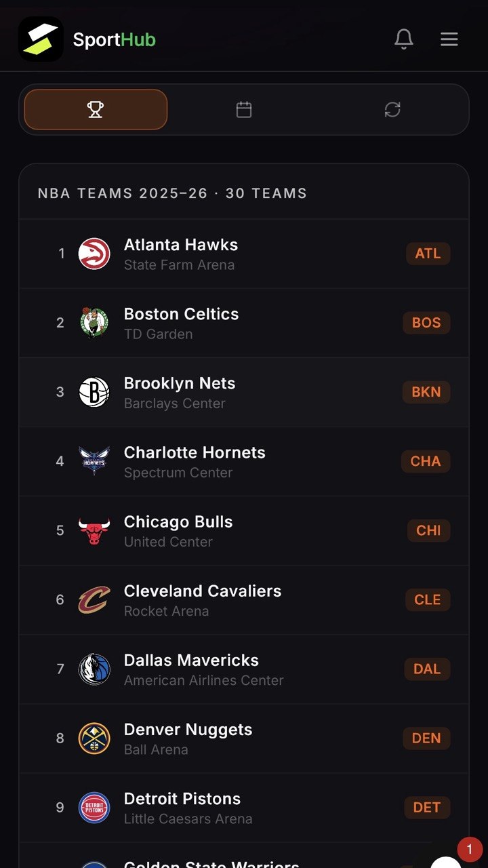Select the DET abbreviation badge
The height and width of the screenshot is (868, 488).
coord(427,807)
